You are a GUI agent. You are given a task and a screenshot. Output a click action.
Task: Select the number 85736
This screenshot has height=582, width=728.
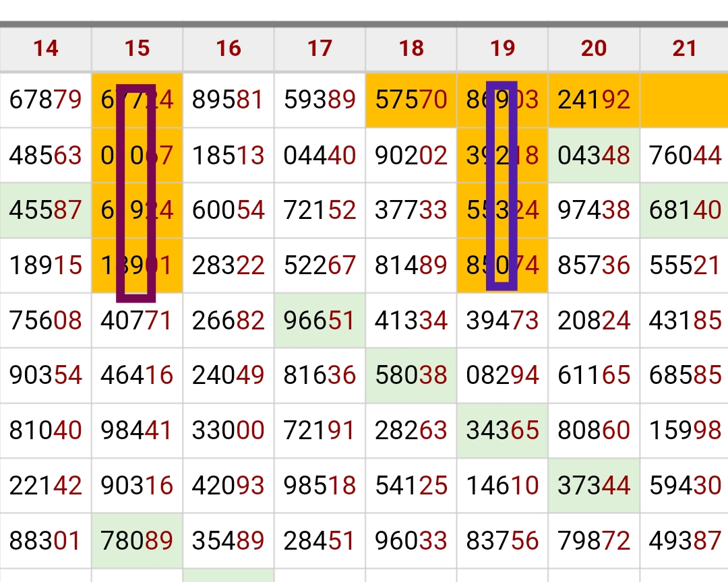(594, 265)
